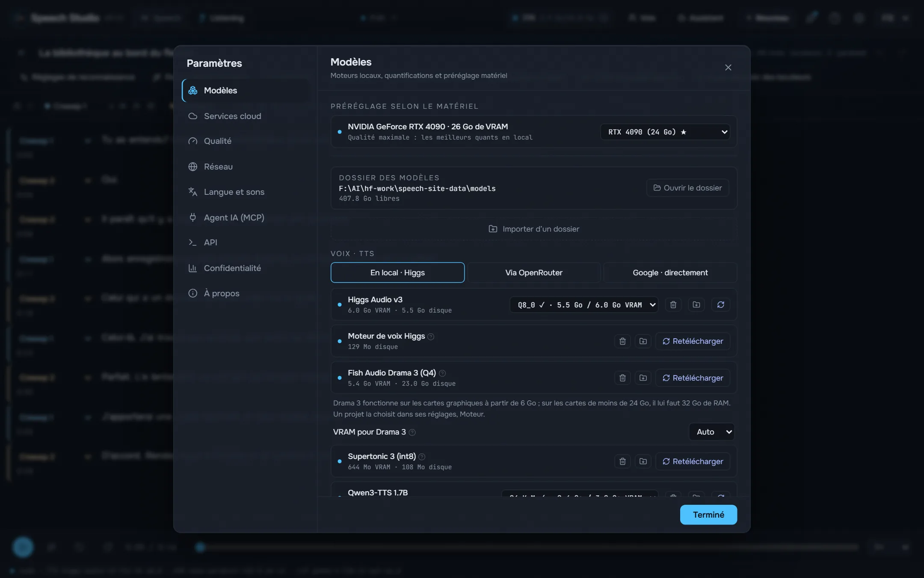Switch to Google · directement tab
This screenshot has height=578, width=924.
670,273
